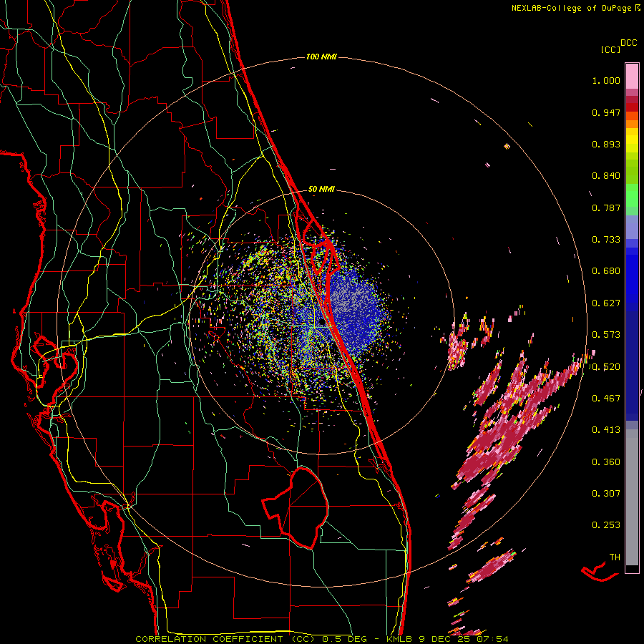Screen dimensions: 644x644
Task: Pick the light pink swatch at legend top
Action: [x=632, y=77]
